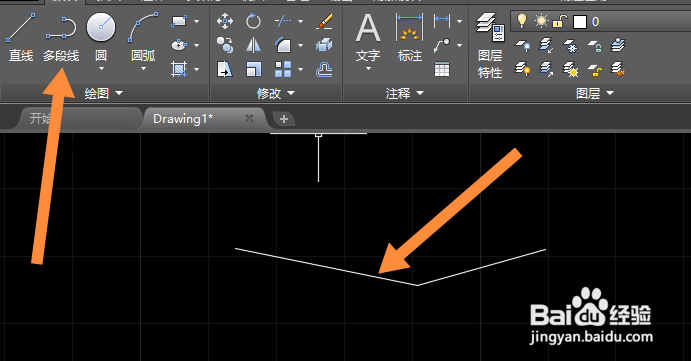Open dropdown arrow under 文字

(x=368, y=69)
